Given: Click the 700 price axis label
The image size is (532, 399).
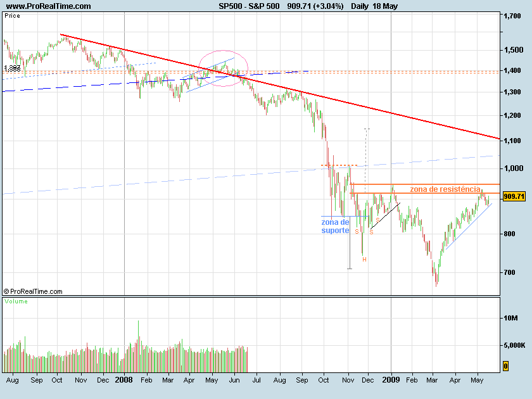Looking at the screenshot, I should click(509, 272).
